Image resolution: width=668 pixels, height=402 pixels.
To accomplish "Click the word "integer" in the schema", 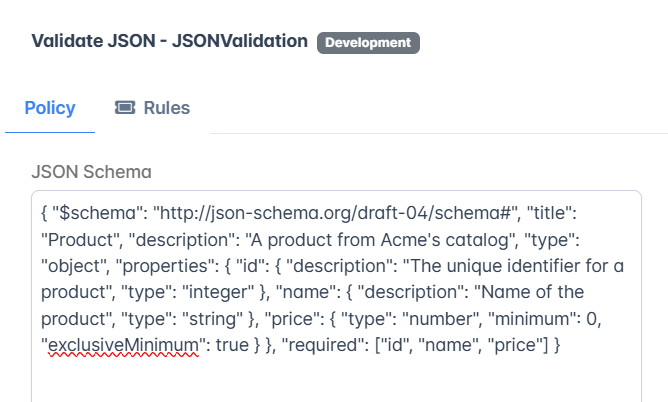I will pos(218,292).
